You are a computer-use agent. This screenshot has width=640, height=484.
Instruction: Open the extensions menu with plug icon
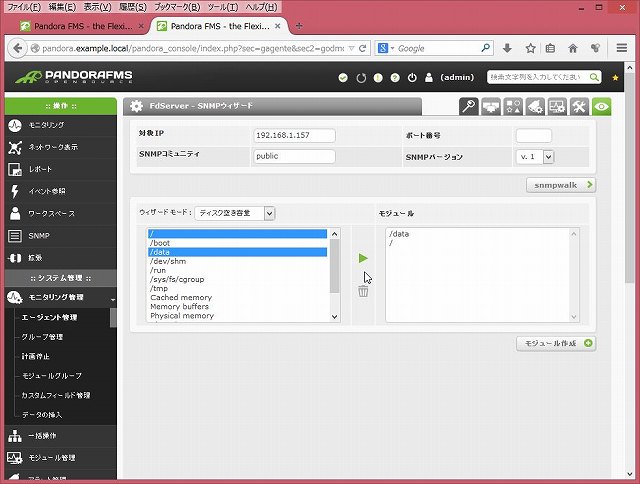[x=60, y=258]
